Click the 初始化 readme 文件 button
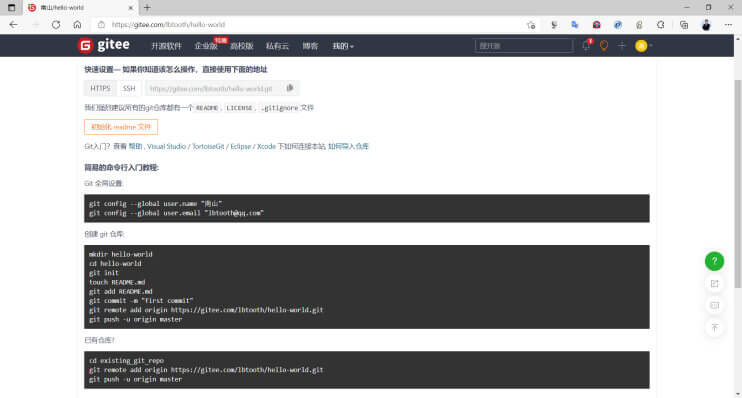Screen dimensions: 742x398 point(121,127)
